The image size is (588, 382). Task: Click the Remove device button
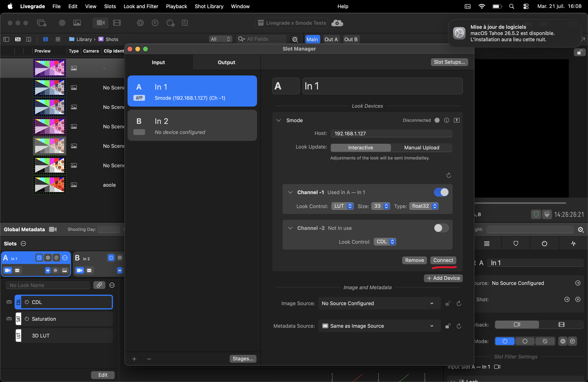click(x=414, y=260)
